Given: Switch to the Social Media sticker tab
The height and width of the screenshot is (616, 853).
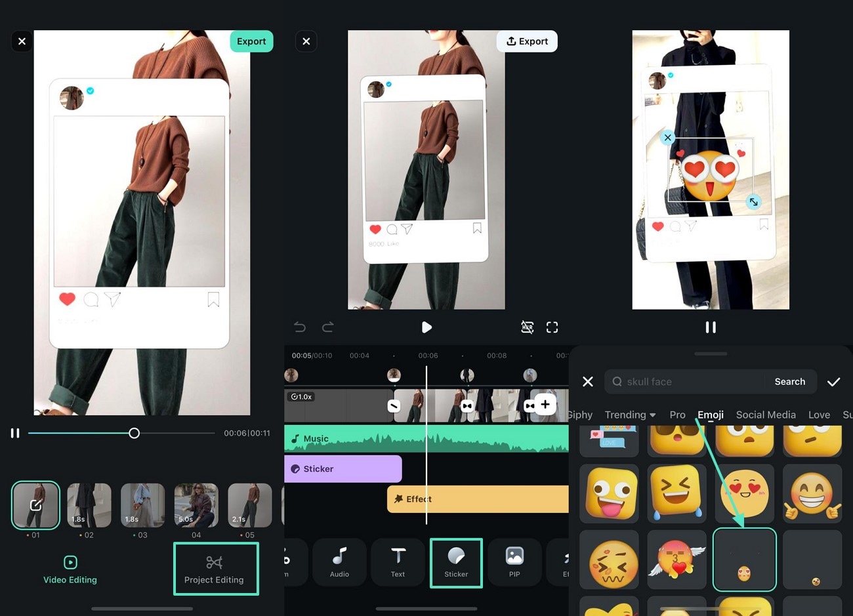Looking at the screenshot, I should 766,415.
